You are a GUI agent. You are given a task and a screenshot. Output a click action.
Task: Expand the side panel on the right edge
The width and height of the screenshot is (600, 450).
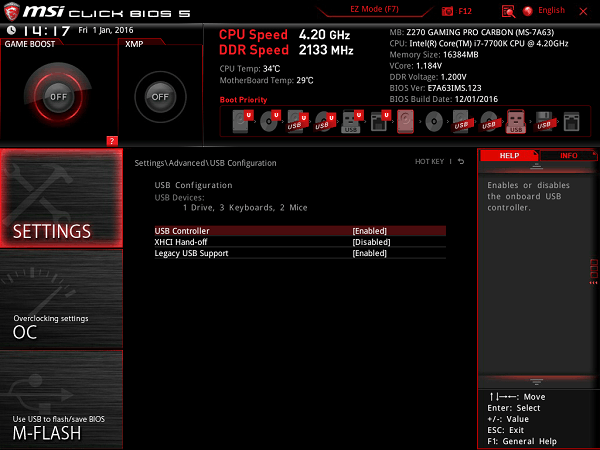[594, 271]
